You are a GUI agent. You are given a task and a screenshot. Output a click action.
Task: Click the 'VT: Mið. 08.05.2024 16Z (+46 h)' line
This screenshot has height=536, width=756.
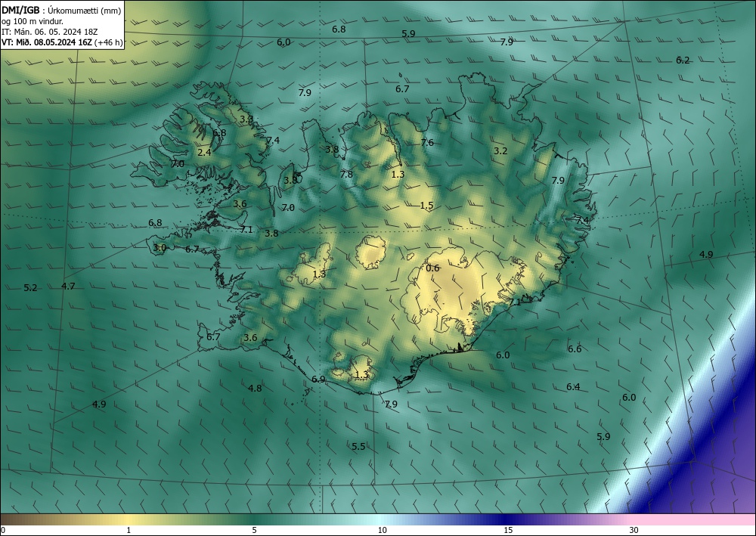[x=62, y=42]
